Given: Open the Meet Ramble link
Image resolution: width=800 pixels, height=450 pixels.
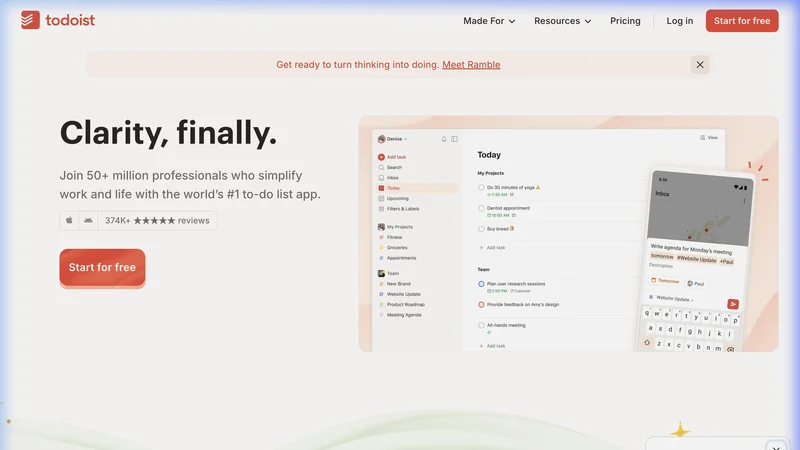Looking at the screenshot, I should click(471, 65).
